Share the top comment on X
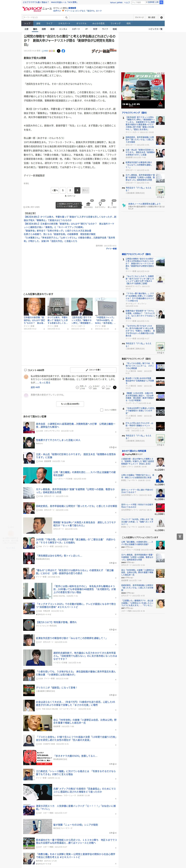The width and height of the screenshot is (186, 868). click(115, 388)
